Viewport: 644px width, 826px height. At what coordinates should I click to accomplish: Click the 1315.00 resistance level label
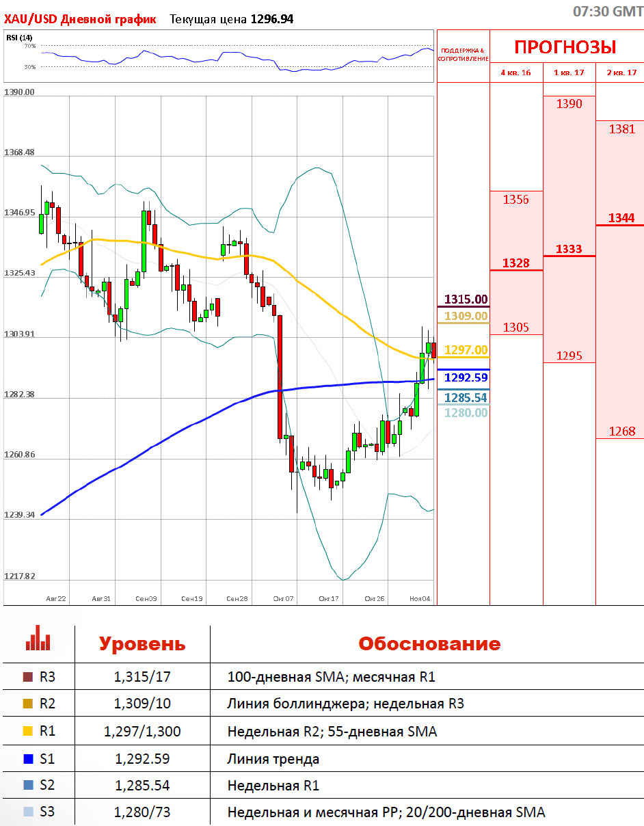(466, 299)
